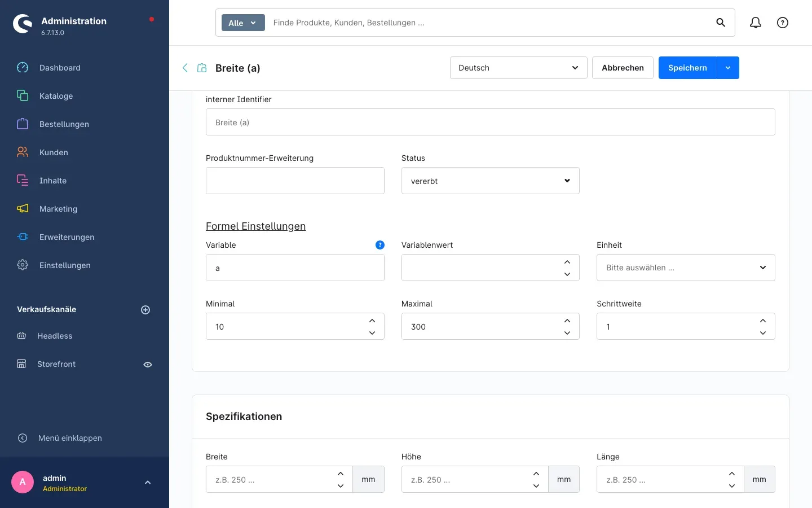
Task: Open the Speichern split-button arrow
Action: [728, 68]
